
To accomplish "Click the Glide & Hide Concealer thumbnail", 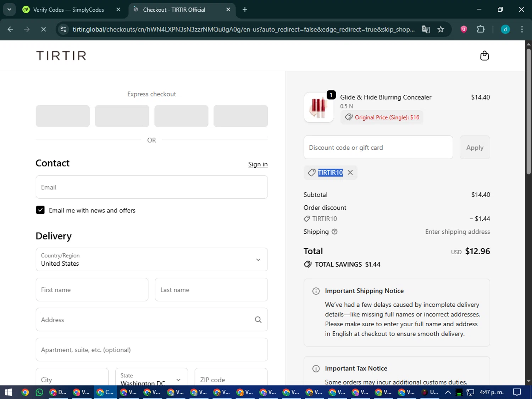I will 318,107.
